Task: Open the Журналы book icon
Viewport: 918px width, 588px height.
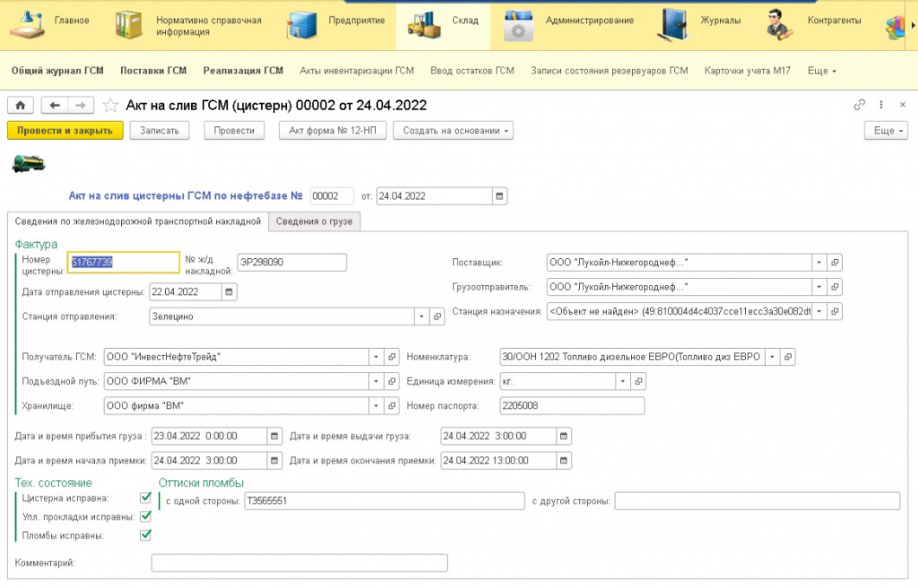Action: click(674, 25)
